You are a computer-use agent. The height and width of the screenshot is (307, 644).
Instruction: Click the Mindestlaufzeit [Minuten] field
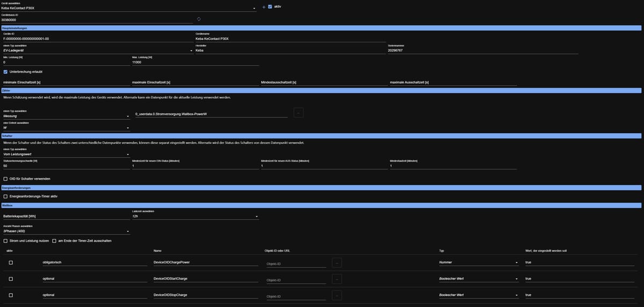(453, 166)
